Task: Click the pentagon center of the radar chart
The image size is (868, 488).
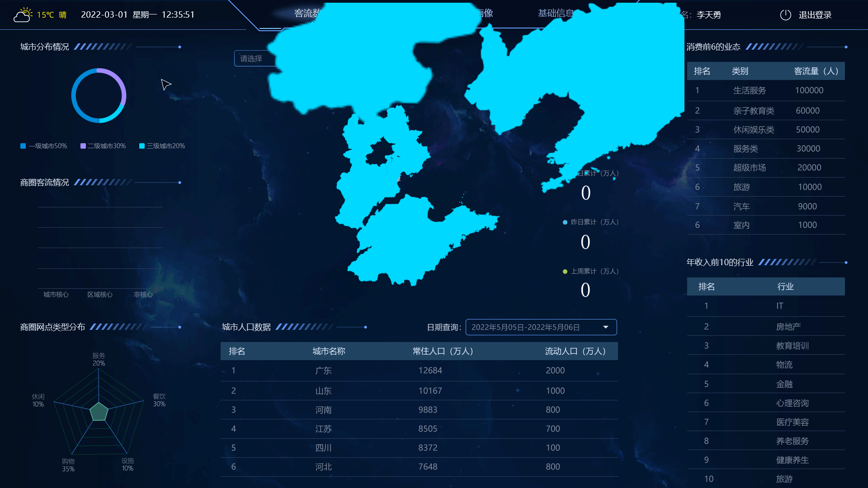Action: point(99,412)
